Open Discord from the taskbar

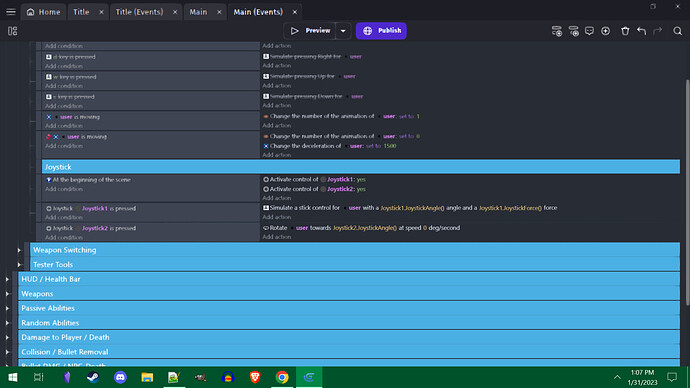(x=120, y=377)
